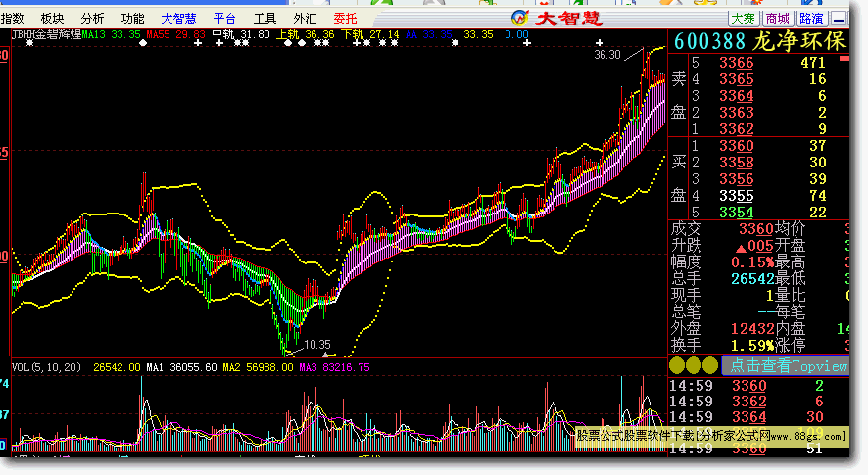This screenshot has width=868, height=475.
Task: Click buy level 2 price 3358
Action: click(737, 163)
